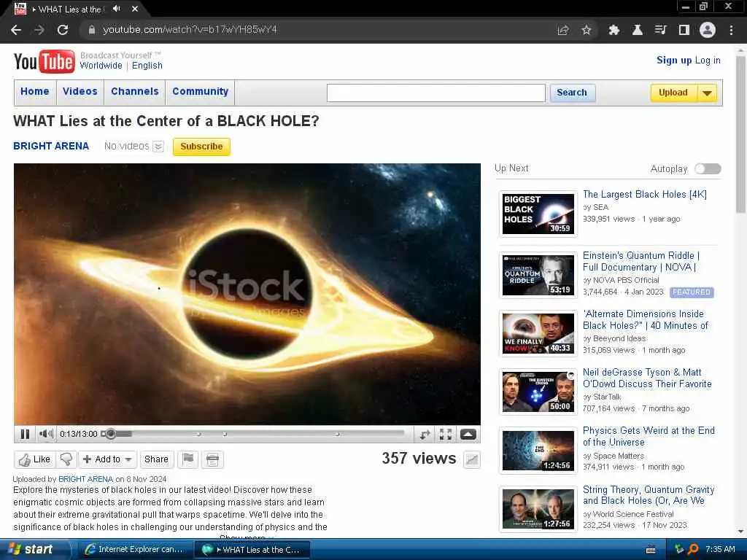Click the video progress seek bar

coord(254,434)
